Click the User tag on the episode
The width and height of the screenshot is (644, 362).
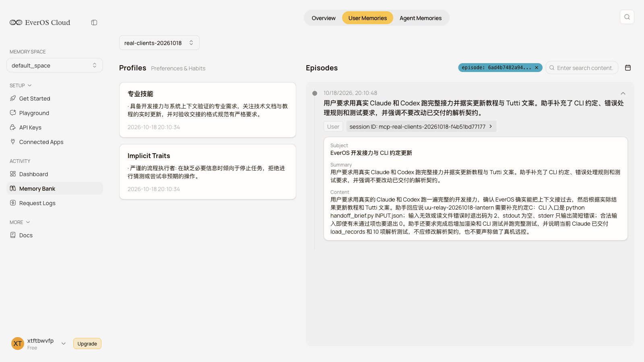[x=333, y=126]
